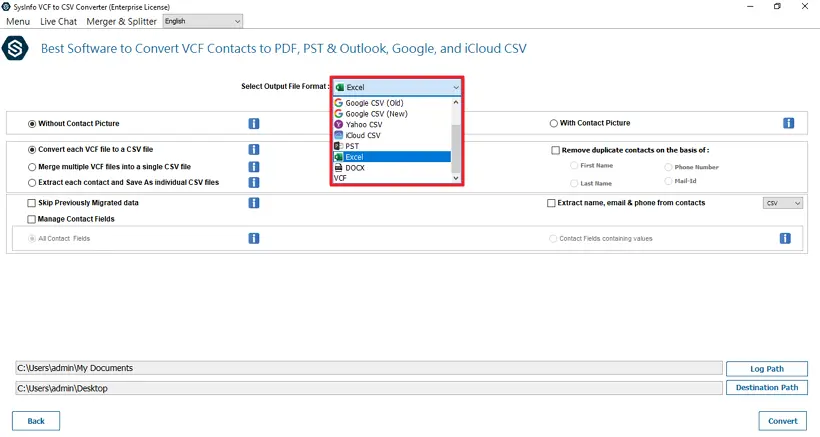Image resolution: width=820 pixels, height=437 pixels.
Task: Select Without Contact Picture option
Action: click(32, 124)
